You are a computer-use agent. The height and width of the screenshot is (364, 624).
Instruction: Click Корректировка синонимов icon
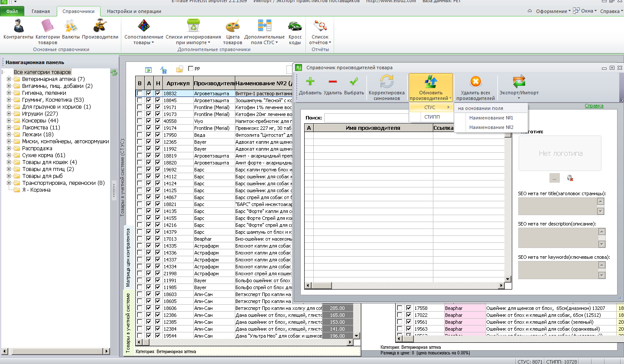point(387,81)
